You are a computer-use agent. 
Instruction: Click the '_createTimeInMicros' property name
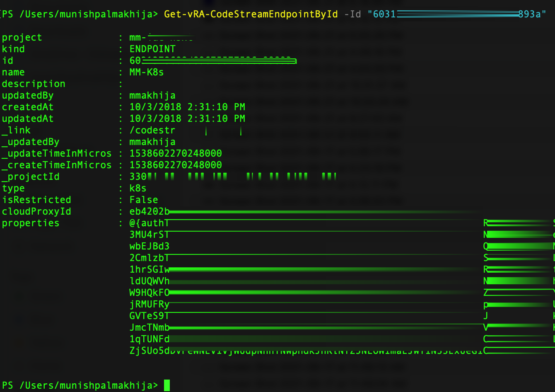(57, 165)
